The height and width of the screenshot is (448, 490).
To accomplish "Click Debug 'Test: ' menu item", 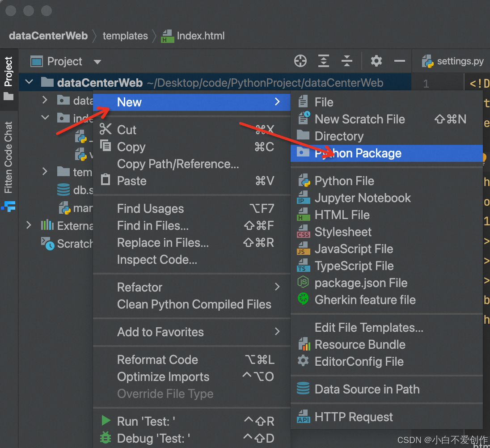I will click(191, 438).
